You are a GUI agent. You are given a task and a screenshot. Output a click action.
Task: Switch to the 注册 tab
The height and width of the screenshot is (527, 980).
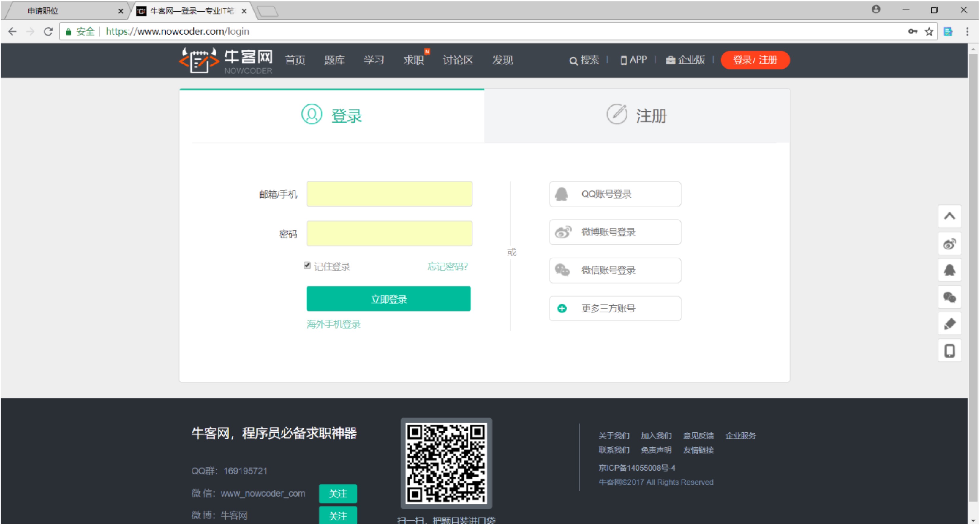tap(636, 116)
